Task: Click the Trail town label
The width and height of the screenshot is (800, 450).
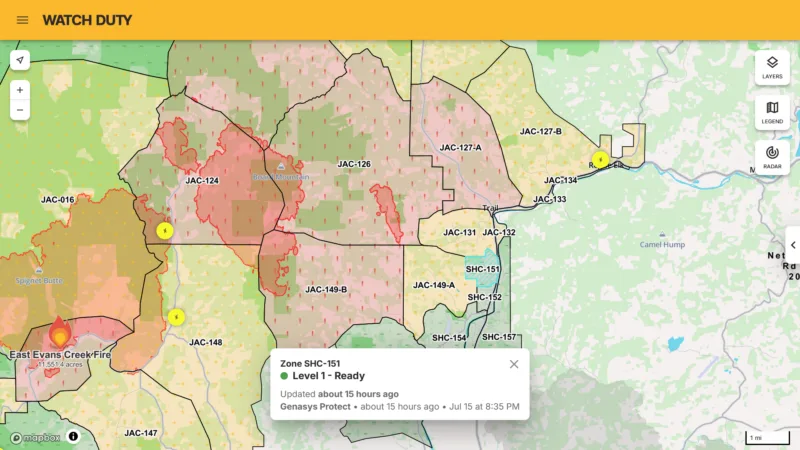Action: pyautogui.click(x=490, y=208)
